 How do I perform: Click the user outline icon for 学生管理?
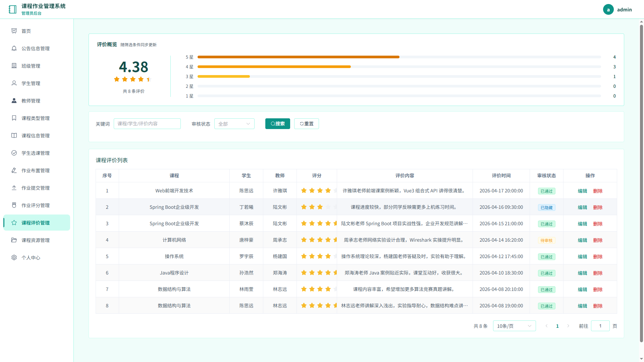coord(14,83)
